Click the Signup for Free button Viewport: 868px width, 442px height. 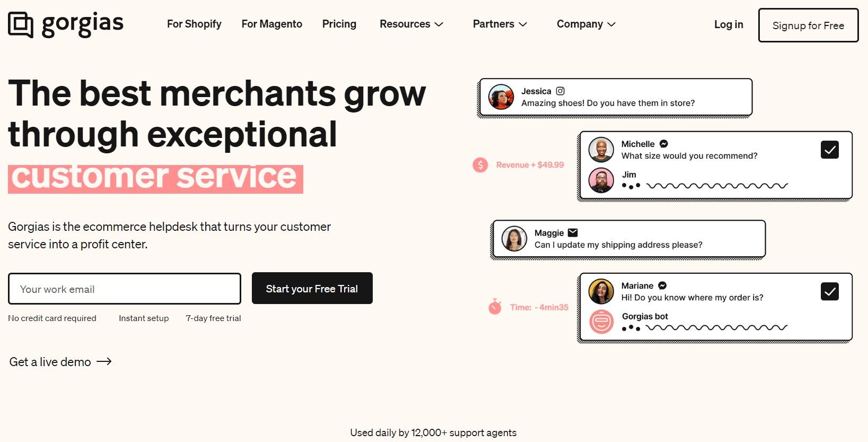(x=808, y=25)
